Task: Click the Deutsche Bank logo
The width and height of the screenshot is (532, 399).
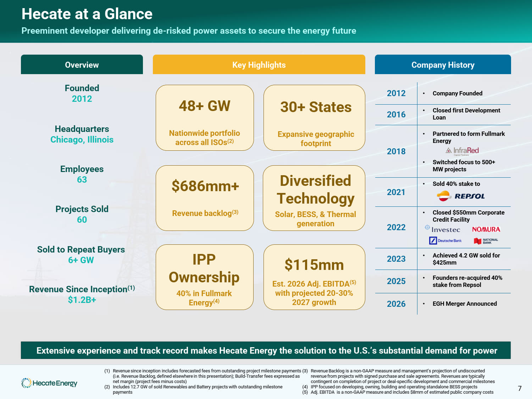Action: coord(445,241)
